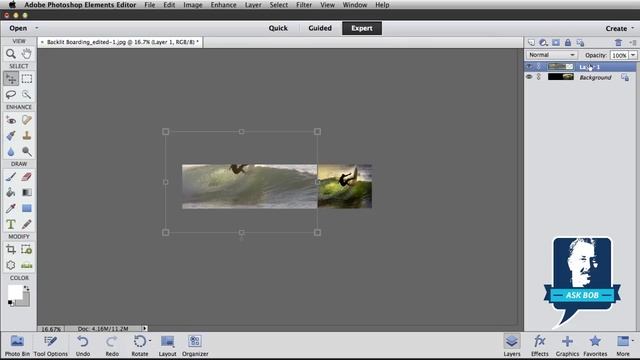Open the Graphics panel
The height and width of the screenshot is (360, 640).
tap(567, 345)
